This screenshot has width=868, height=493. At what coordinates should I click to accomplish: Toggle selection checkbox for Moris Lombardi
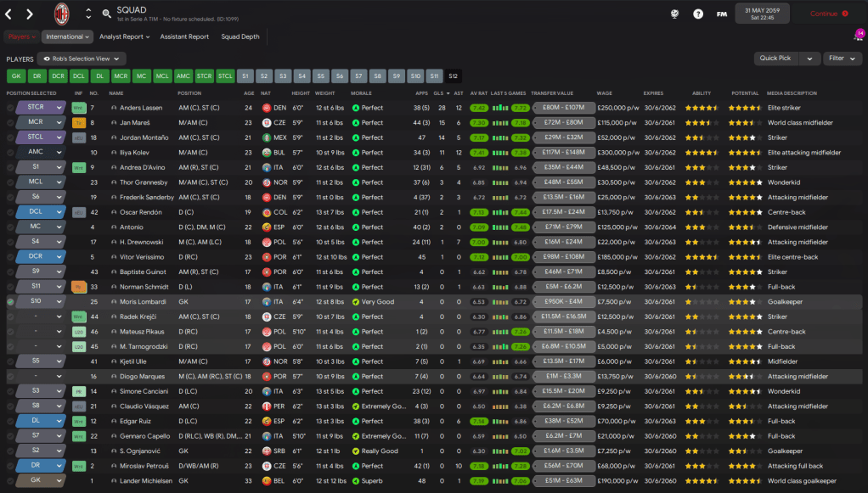(10, 301)
